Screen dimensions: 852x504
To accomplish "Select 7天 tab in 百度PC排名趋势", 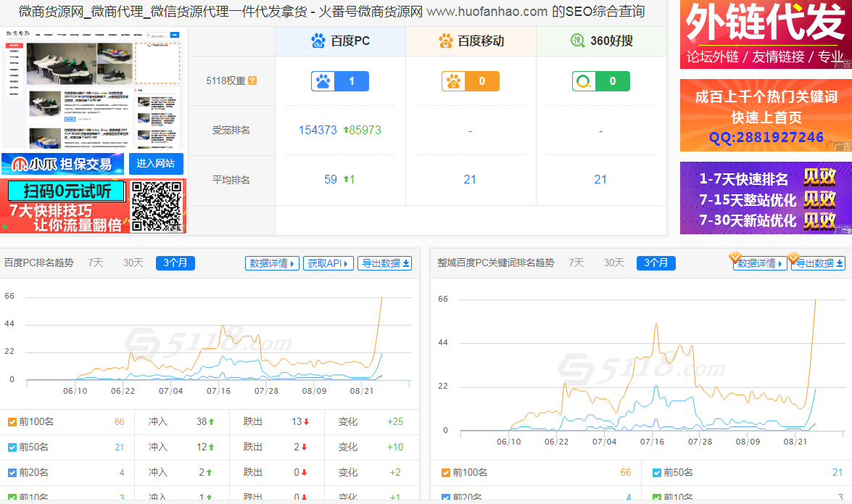I will (96, 263).
